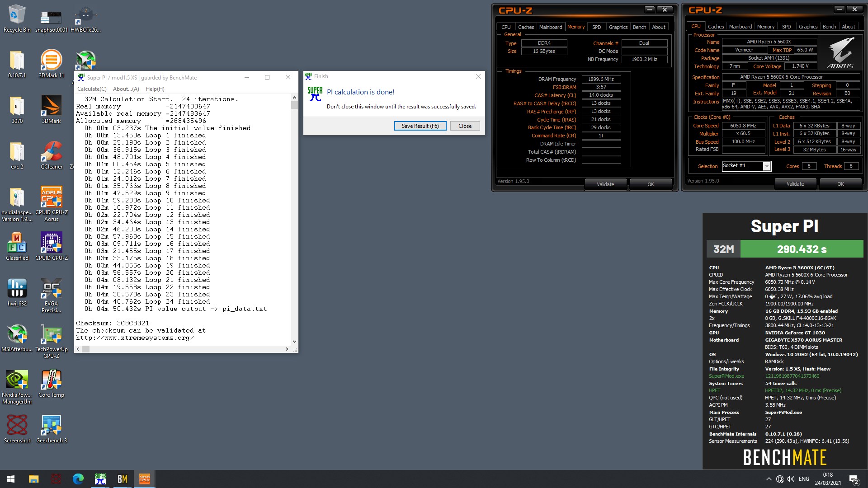Open the Recycle Bin desktop icon
Image resolution: width=868 pixels, height=488 pixels.
pyautogui.click(x=17, y=19)
